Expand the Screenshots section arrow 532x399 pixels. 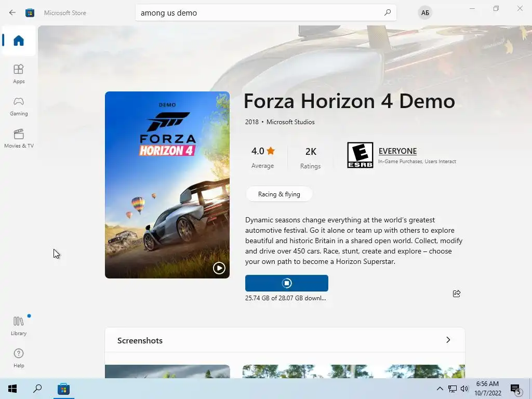[x=448, y=340]
